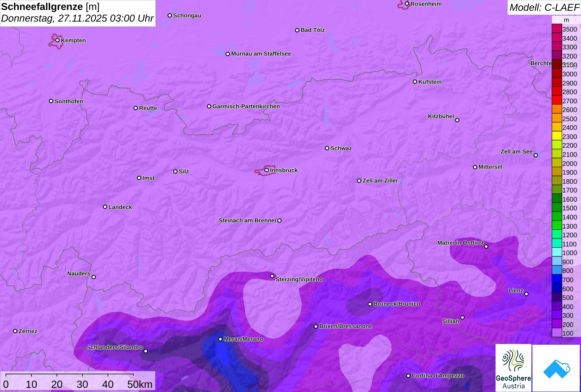581x392 pixels.
Task: Click the legend unit 'm' header
Action: click(x=566, y=20)
